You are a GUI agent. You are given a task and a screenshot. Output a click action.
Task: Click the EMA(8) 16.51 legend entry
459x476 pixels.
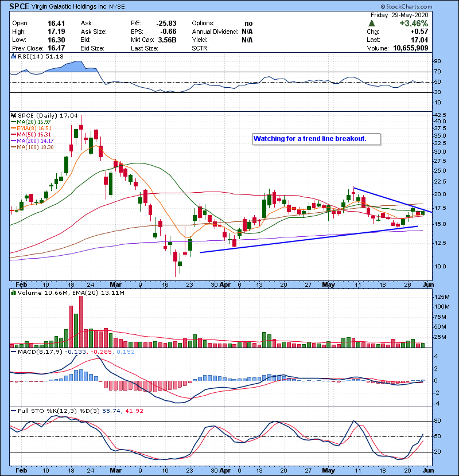(31, 128)
